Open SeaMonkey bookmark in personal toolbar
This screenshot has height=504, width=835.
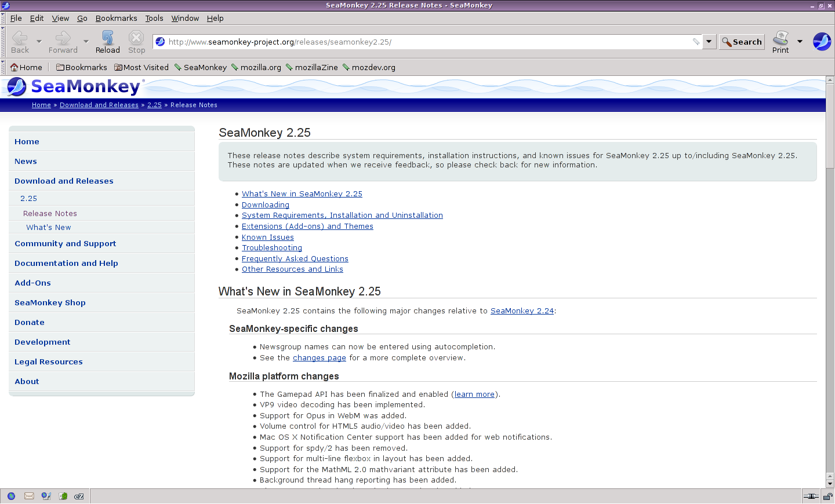(x=201, y=67)
